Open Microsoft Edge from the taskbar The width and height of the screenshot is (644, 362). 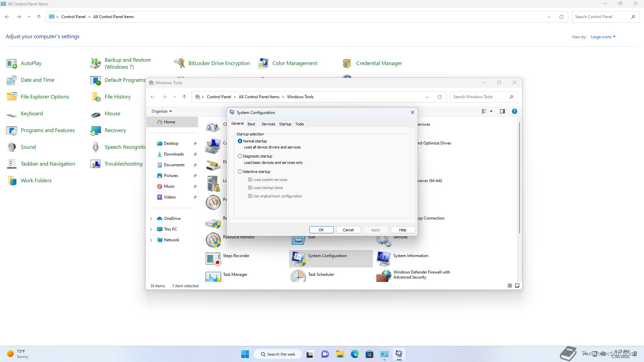click(x=355, y=354)
